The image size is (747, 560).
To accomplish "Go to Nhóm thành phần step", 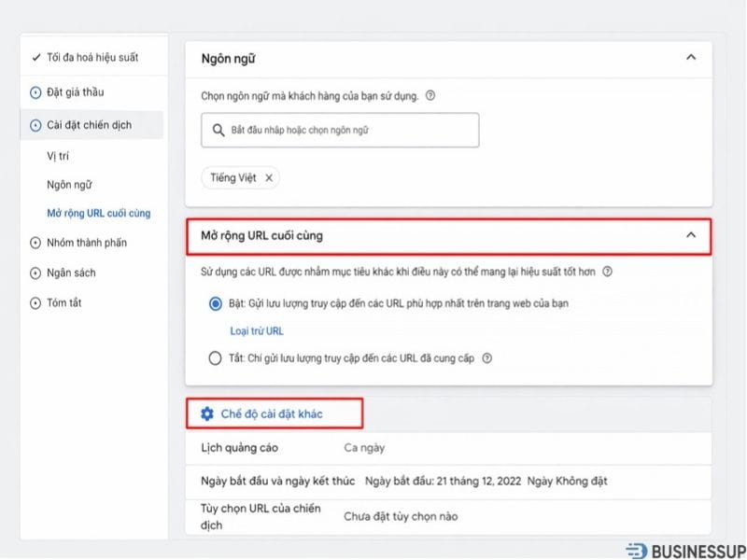I will coord(86,243).
